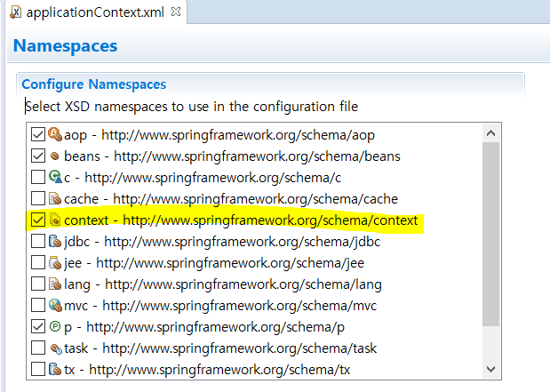Select the tx schema row text
Screen dimensions: 550x392
(x=207, y=370)
